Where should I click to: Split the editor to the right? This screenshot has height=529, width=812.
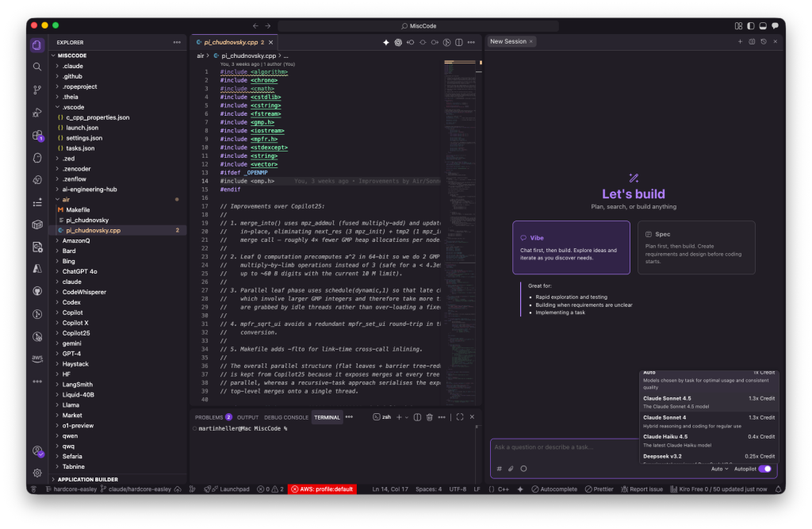pyautogui.click(x=459, y=43)
